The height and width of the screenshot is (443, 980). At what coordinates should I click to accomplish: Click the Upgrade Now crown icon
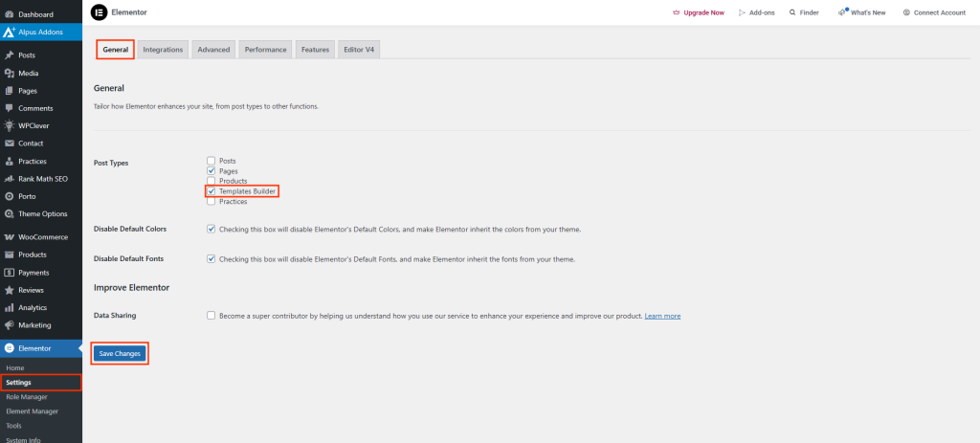point(677,12)
